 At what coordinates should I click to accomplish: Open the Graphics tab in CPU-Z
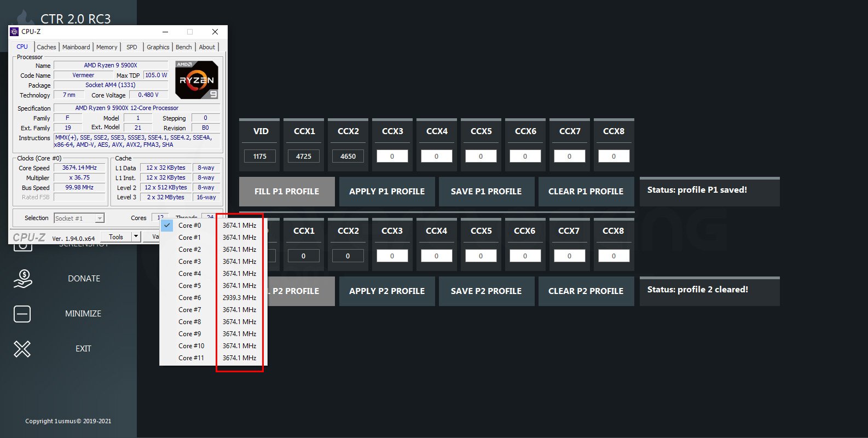coord(158,47)
